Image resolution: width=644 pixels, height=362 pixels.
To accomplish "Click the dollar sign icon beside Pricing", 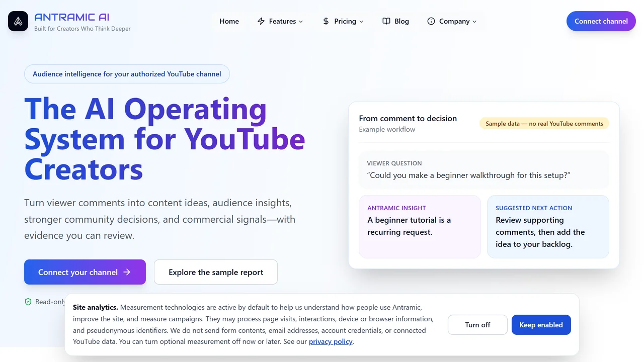I will pos(326,21).
